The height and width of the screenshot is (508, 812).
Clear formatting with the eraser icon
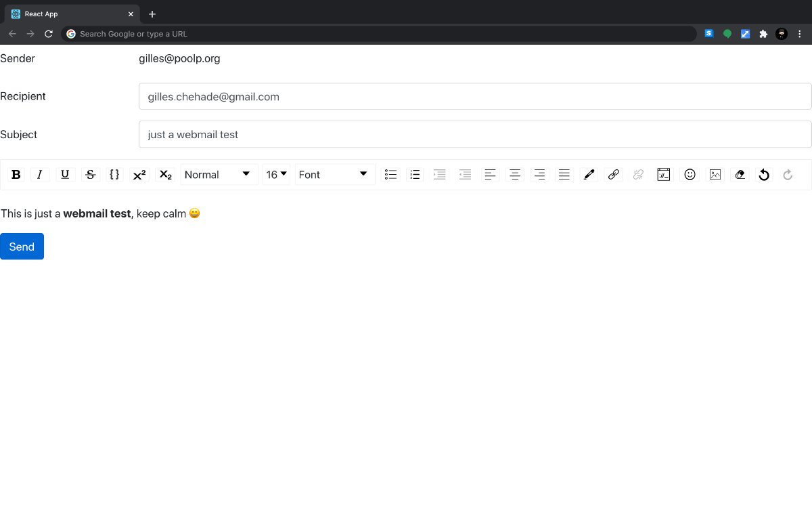[740, 175]
